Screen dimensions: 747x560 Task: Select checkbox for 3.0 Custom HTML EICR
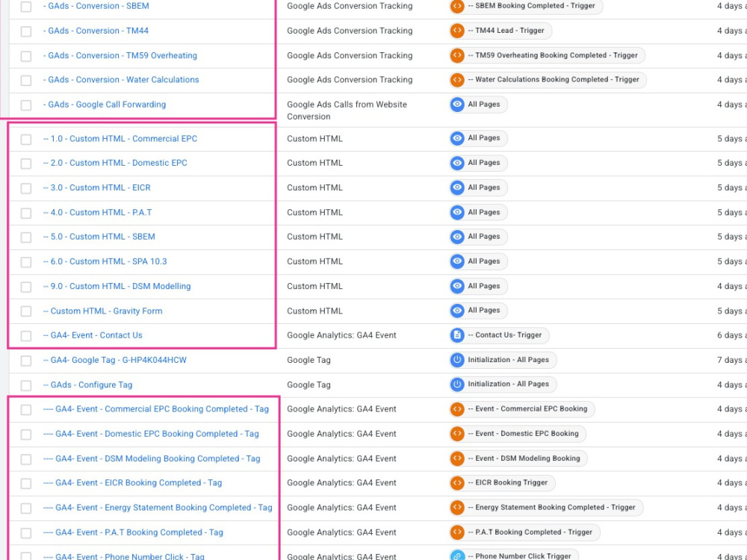pyautogui.click(x=26, y=189)
